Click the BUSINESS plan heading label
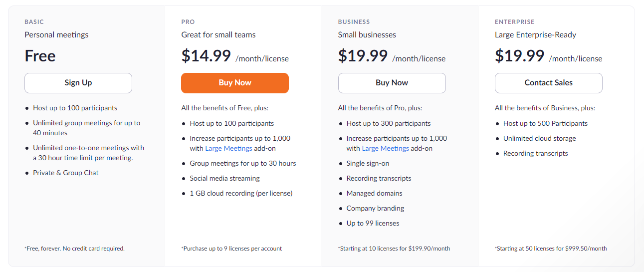The image size is (644, 272). click(354, 22)
